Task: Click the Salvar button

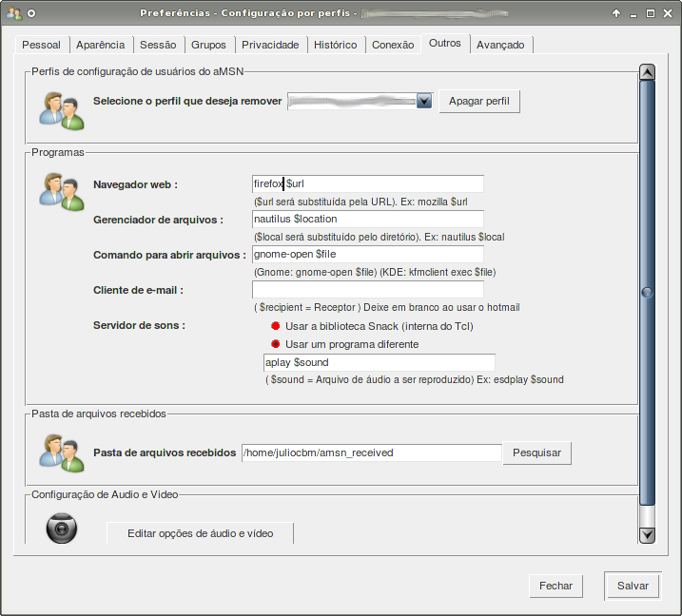Action: (x=633, y=586)
